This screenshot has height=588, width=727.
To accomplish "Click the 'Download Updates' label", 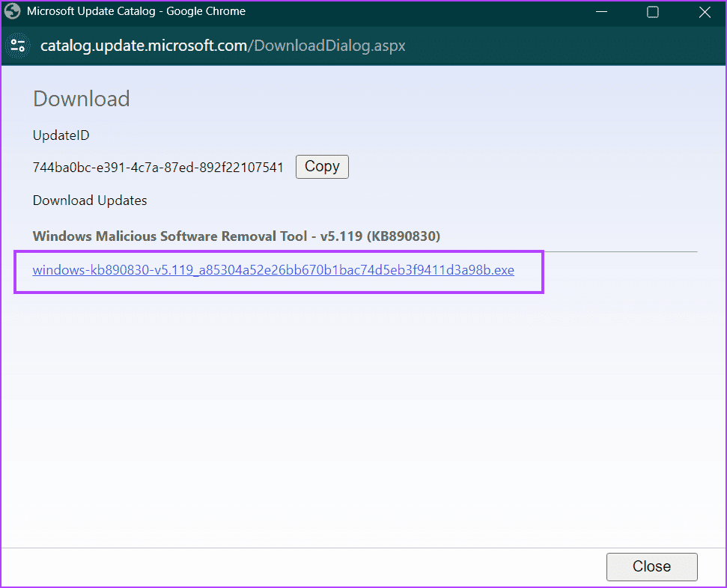I will pos(90,200).
